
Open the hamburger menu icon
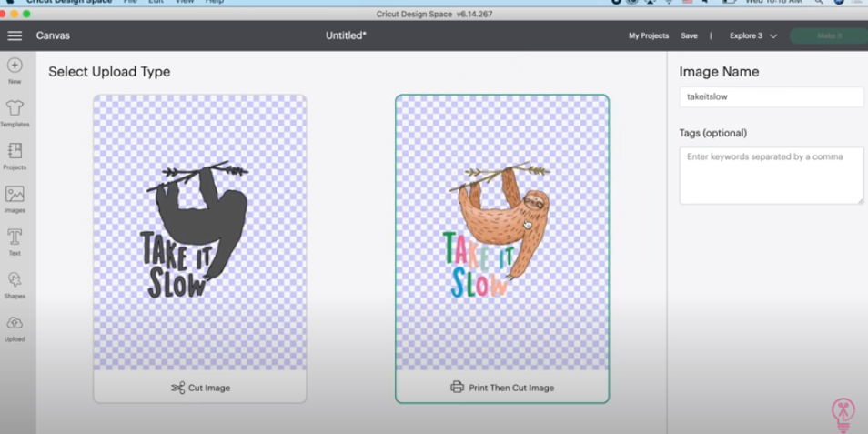pyautogui.click(x=15, y=36)
